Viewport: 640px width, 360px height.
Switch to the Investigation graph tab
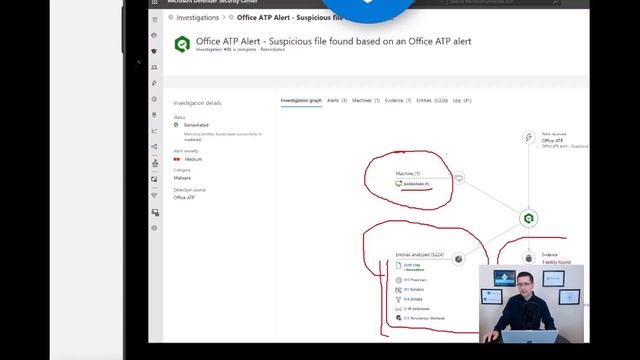tap(301, 100)
